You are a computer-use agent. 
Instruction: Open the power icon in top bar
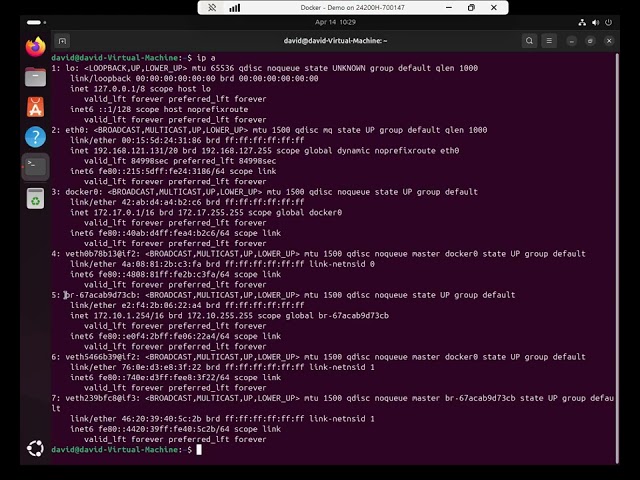point(609,22)
